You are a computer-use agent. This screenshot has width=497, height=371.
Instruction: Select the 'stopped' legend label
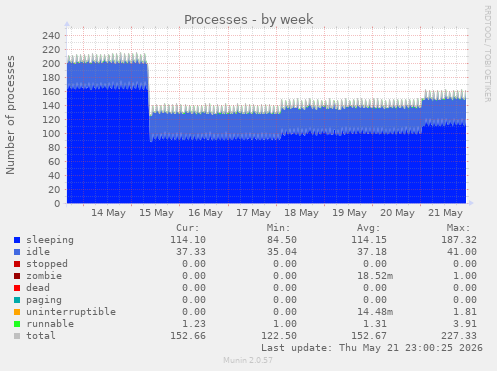[47, 264]
